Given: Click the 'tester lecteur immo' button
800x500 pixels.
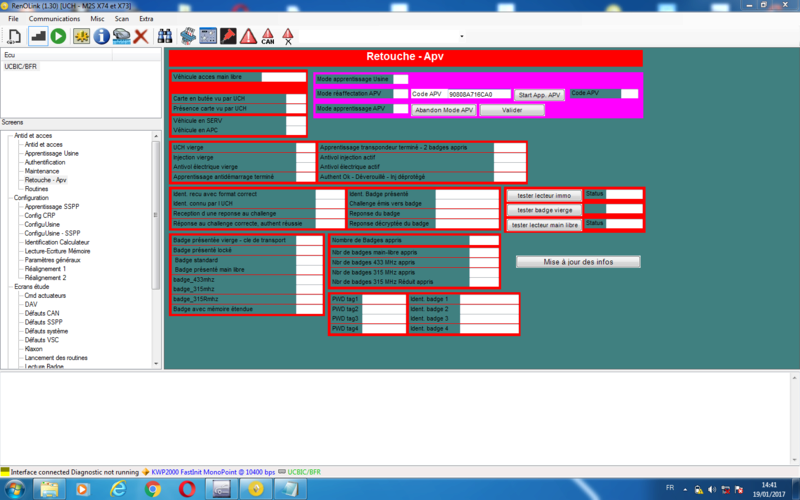Looking at the screenshot, I should [x=544, y=195].
